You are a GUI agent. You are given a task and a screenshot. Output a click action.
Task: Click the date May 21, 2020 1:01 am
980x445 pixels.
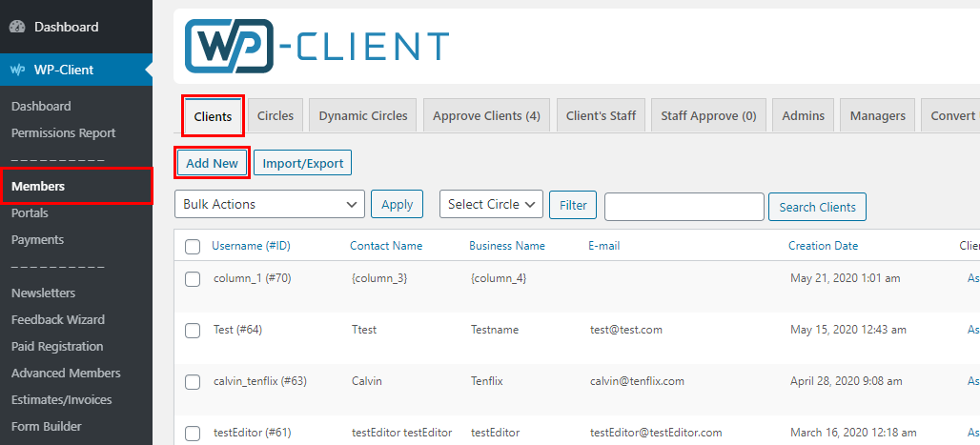pos(845,278)
